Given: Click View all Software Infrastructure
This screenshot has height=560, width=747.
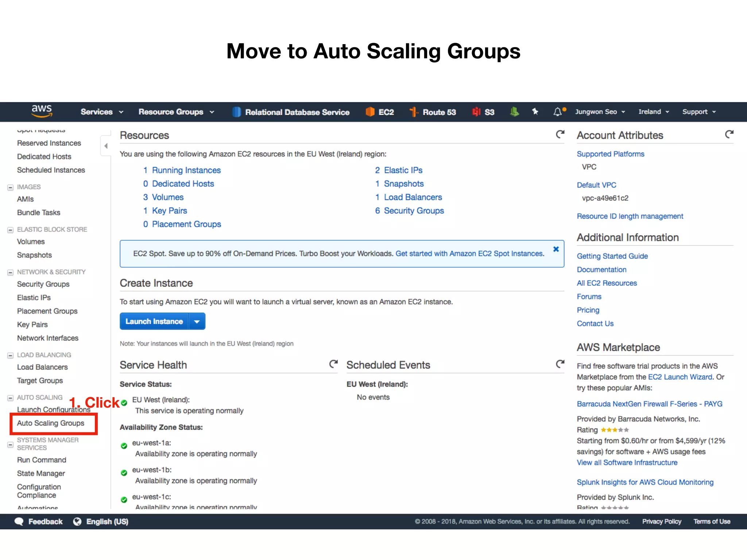Looking at the screenshot, I should point(627,462).
